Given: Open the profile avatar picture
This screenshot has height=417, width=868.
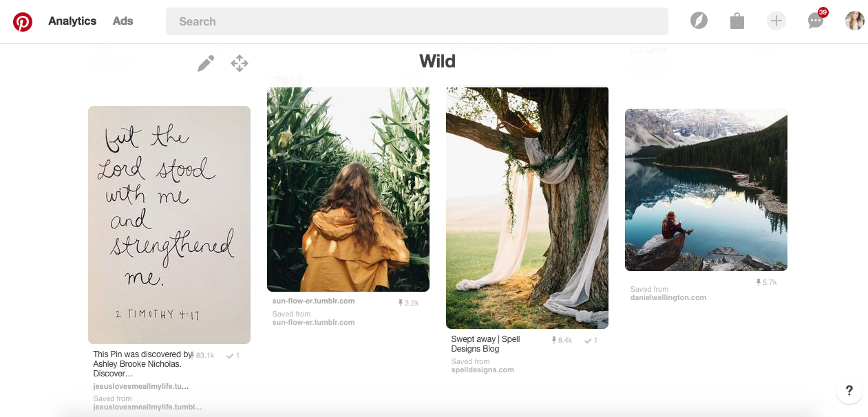Looking at the screenshot, I should (x=855, y=21).
